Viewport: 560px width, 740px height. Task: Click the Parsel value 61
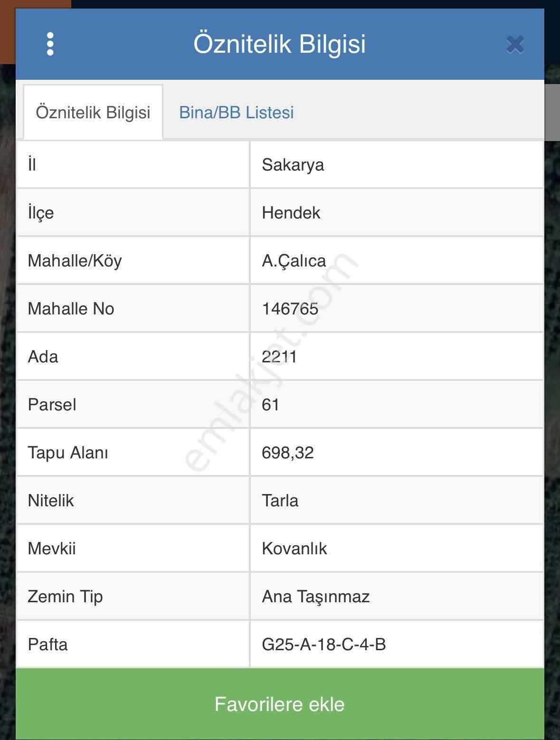pos(270,405)
